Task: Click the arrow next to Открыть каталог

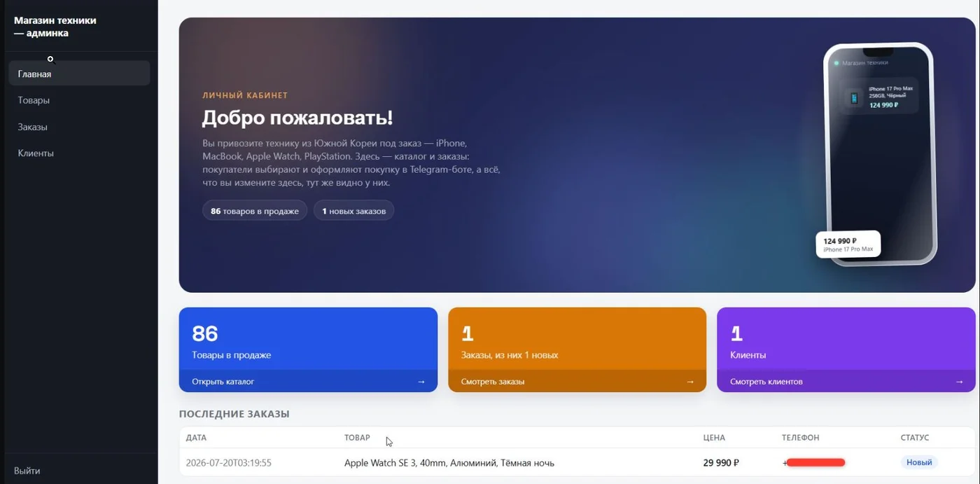Action: point(421,382)
